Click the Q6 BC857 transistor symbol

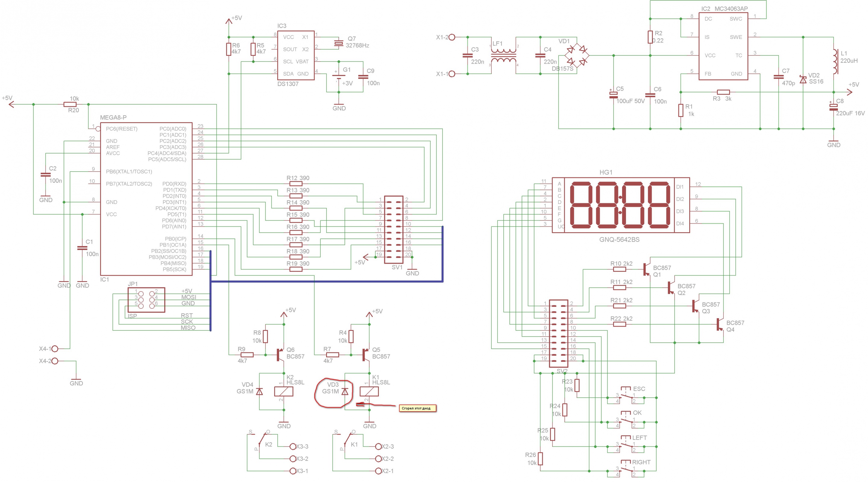pyautogui.click(x=281, y=355)
